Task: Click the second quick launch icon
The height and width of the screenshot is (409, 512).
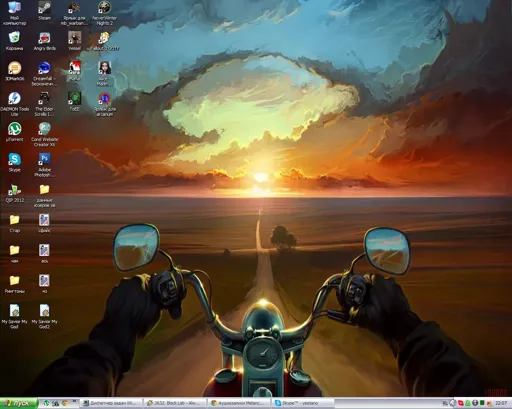Action: click(x=56, y=403)
